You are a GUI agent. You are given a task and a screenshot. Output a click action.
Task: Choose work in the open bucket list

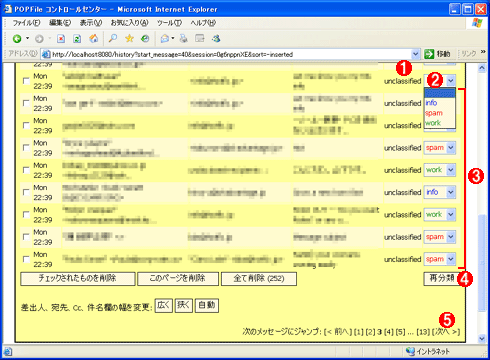point(440,123)
